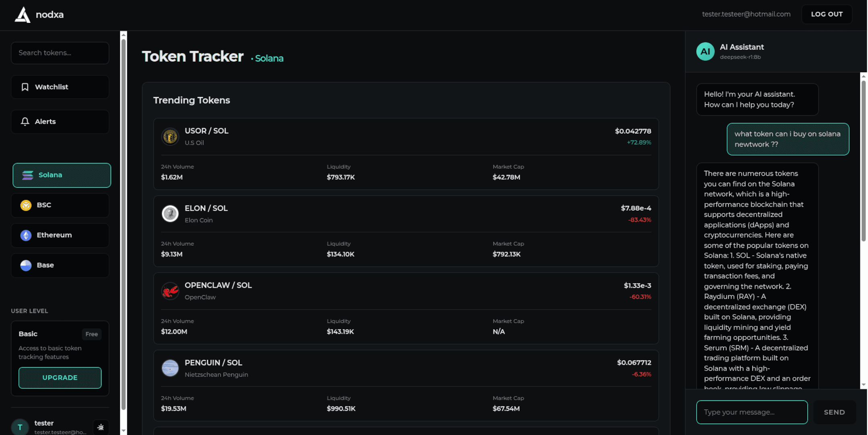Click the tester profile avatar
868x435 pixels.
coord(20,427)
